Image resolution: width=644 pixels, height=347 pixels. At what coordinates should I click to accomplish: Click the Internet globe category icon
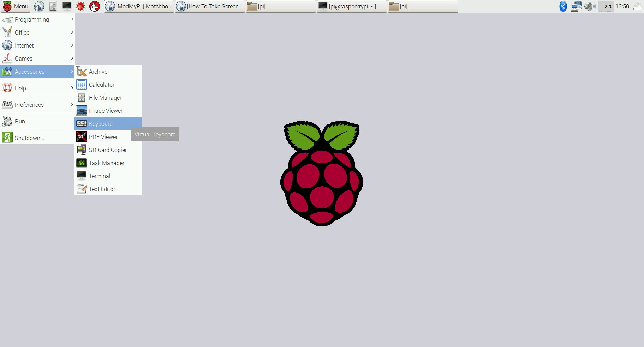point(7,45)
